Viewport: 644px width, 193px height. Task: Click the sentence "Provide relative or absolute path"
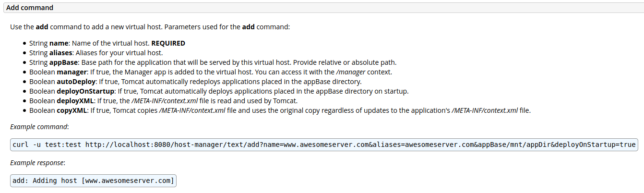tap(345, 62)
